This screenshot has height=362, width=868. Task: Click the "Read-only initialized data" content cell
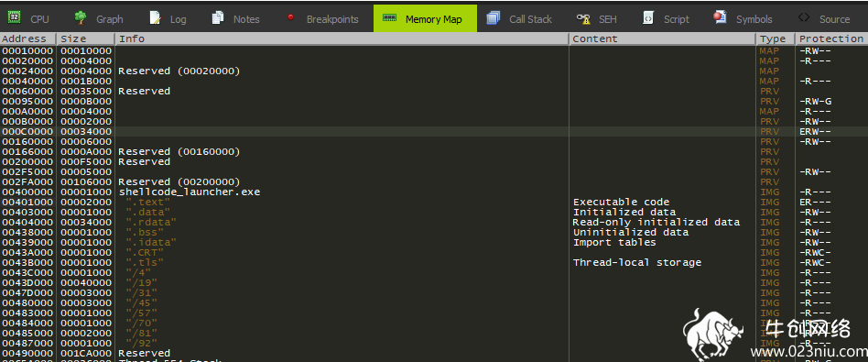click(x=656, y=222)
